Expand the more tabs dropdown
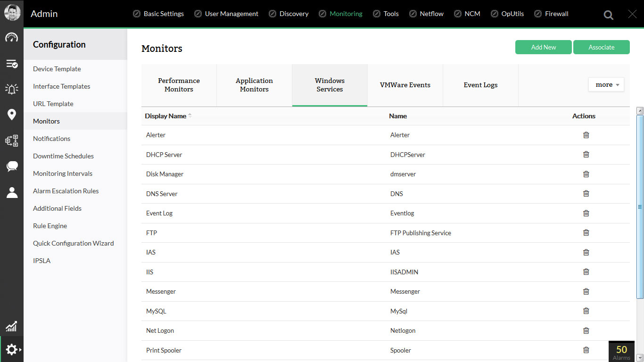644x362 pixels. 606,85
